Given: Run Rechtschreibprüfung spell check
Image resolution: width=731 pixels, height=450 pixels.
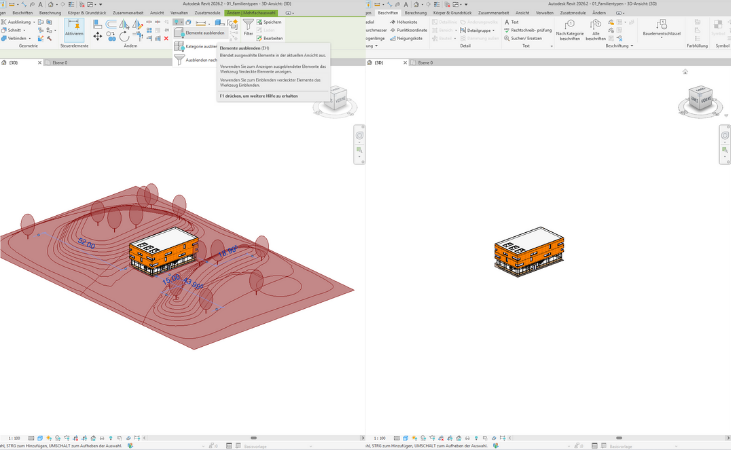Looking at the screenshot, I should pyautogui.click(x=528, y=30).
